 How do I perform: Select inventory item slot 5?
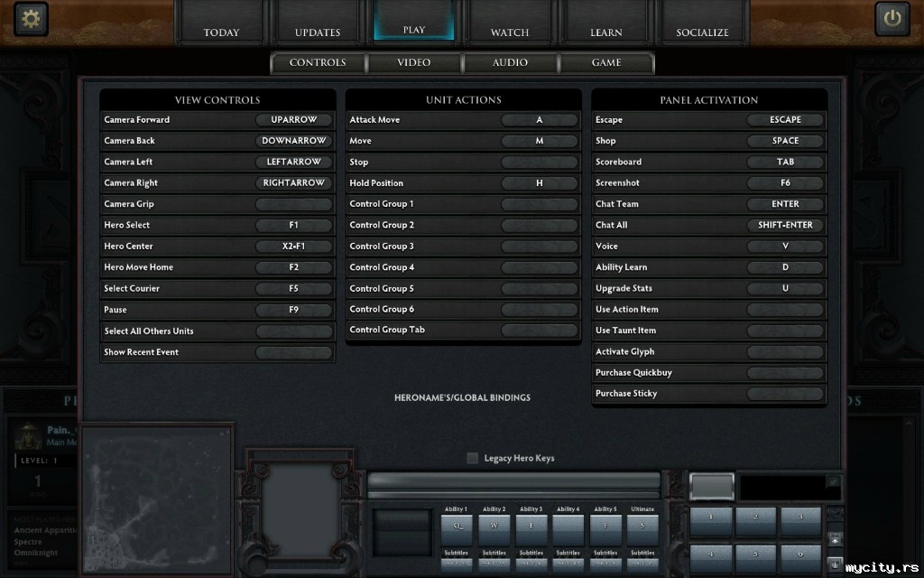click(x=755, y=558)
